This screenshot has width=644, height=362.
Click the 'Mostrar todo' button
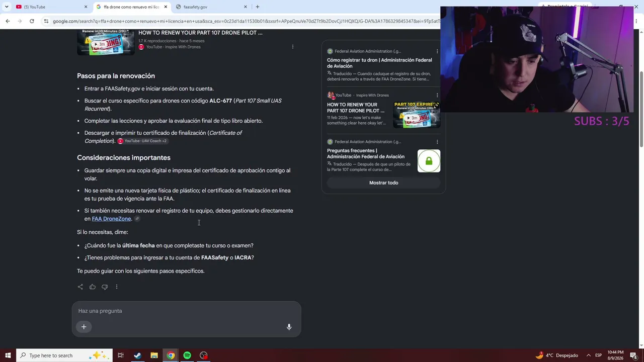pos(384,183)
